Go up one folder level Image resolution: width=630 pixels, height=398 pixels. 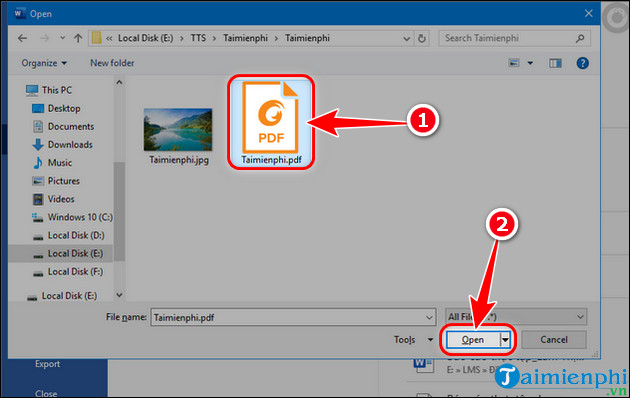pos(78,38)
